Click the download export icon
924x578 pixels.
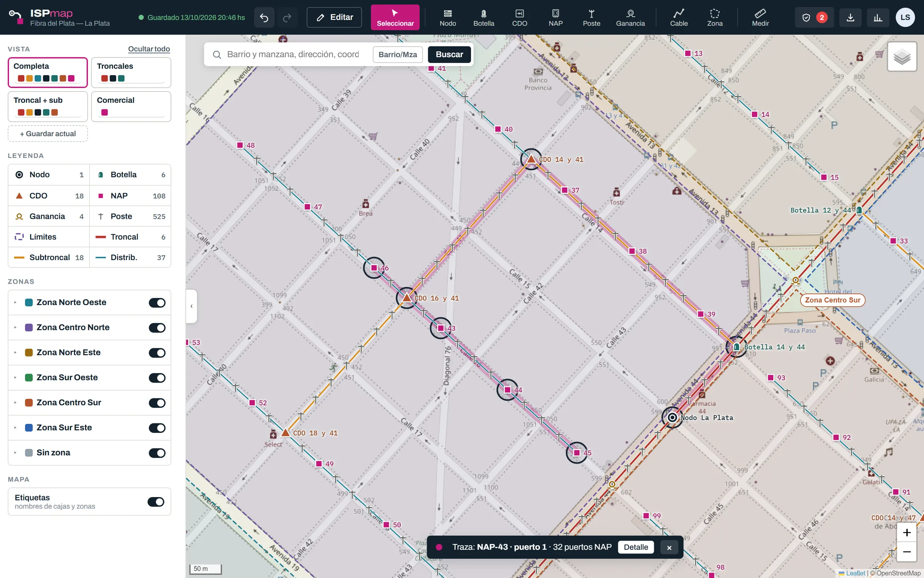click(x=850, y=17)
